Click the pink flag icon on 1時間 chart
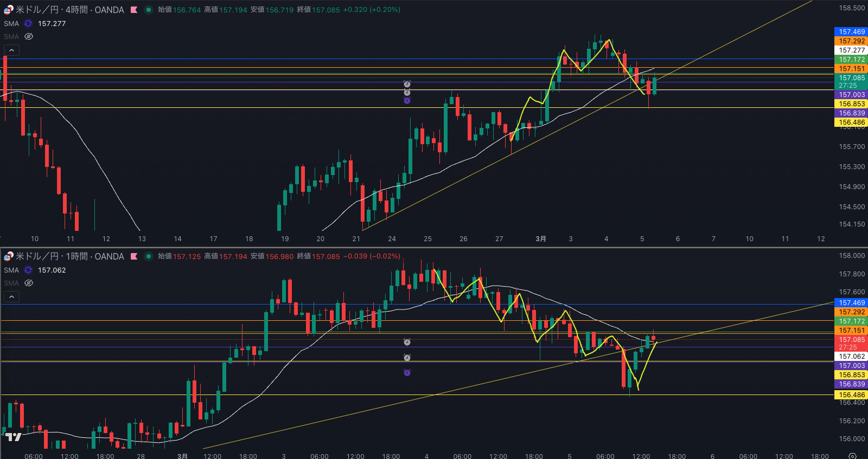The height and width of the screenshot is (459, 868). (134, 256)
